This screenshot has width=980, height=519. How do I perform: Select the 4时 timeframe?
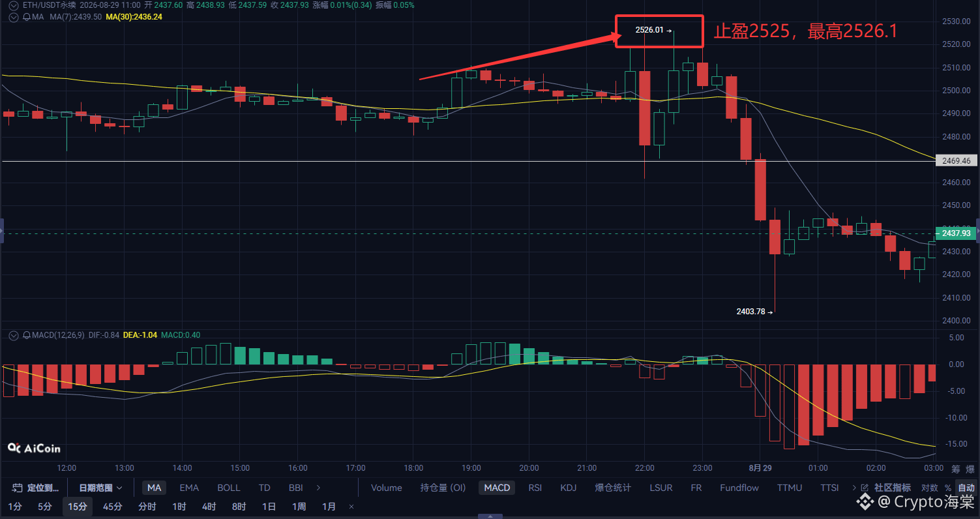point(209,507)
